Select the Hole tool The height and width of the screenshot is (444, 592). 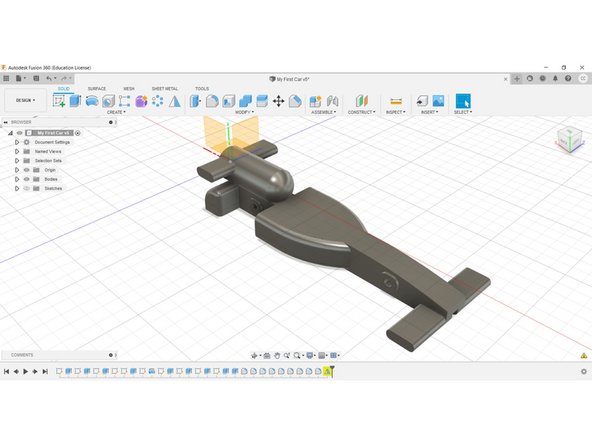click(x=108, y=101)
